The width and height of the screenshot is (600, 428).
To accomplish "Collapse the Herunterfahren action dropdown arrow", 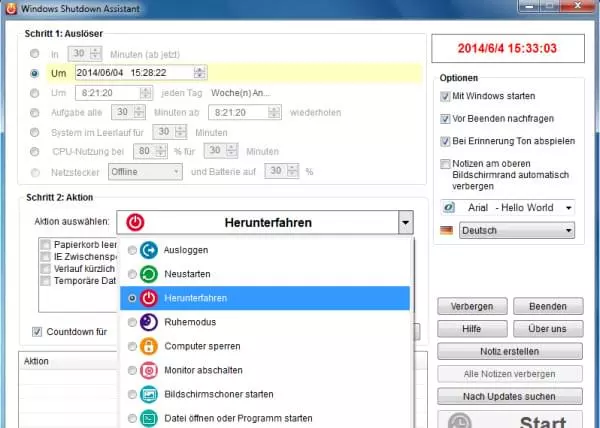I will 406,222.
